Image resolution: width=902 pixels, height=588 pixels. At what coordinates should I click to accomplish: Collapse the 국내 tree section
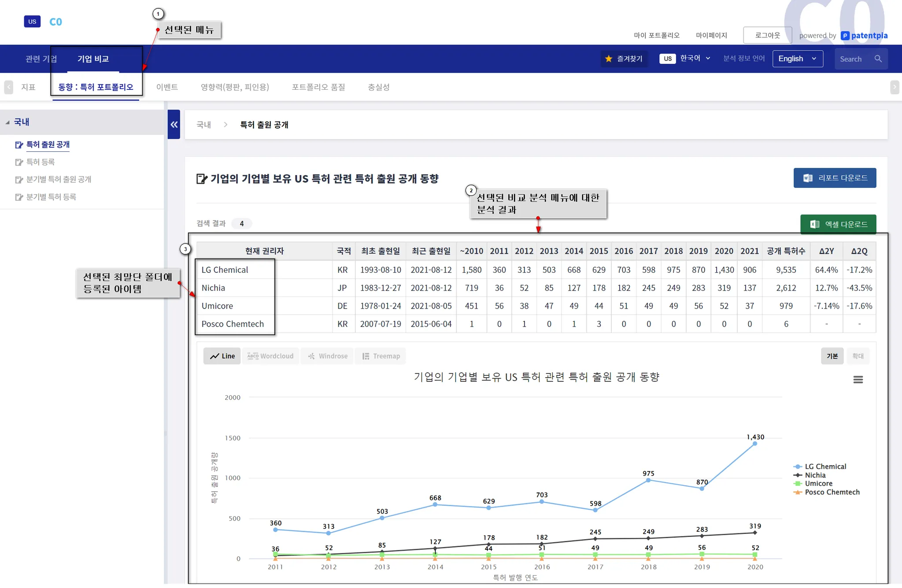[x=7, y=122]
